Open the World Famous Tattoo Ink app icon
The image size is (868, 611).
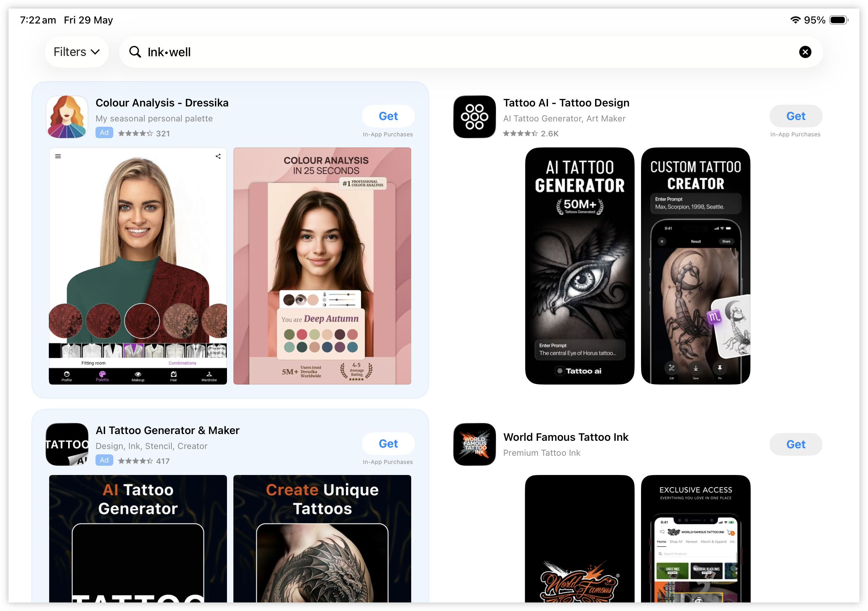point(475,444)
